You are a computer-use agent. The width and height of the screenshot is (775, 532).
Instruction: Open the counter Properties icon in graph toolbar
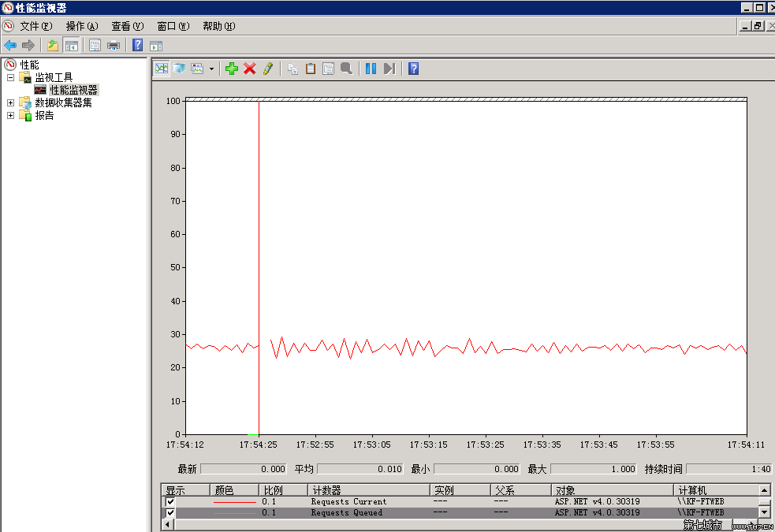click(328, 69)
